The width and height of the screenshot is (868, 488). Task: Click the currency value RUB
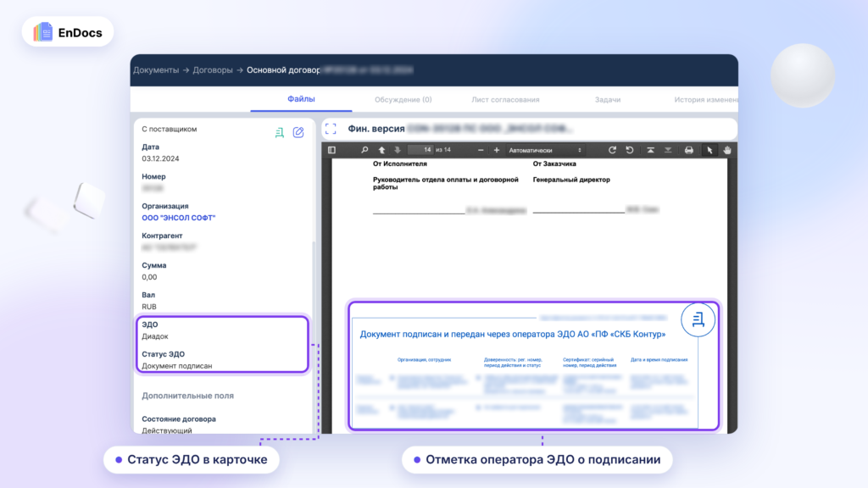pos(149,307)
